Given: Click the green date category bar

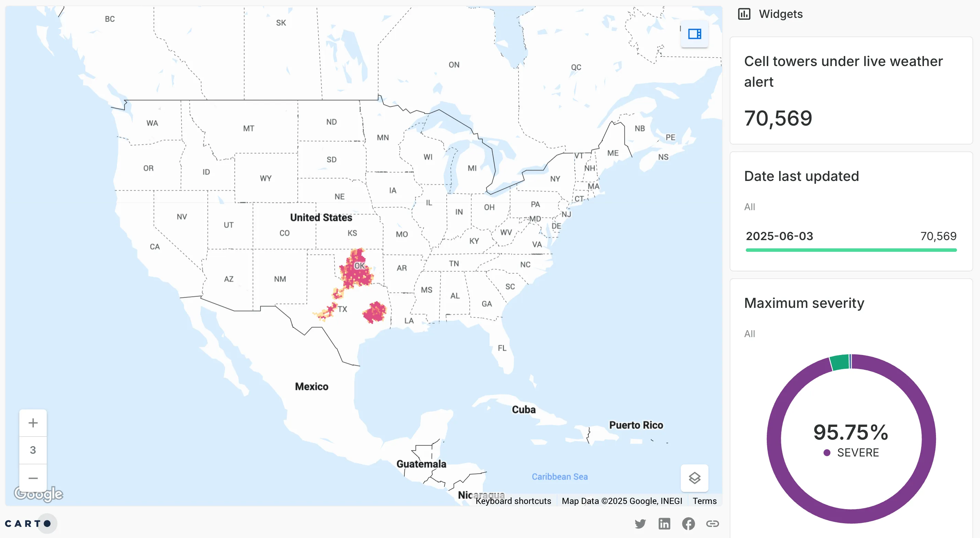Looking at the screenshot, I should pyautogui.click(x=851, y=250).
